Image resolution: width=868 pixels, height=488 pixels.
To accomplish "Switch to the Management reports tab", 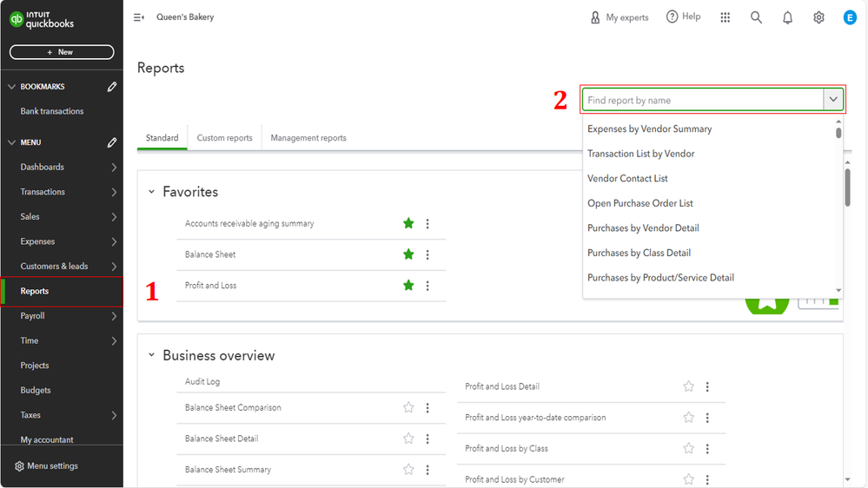I will click(308, 138).
